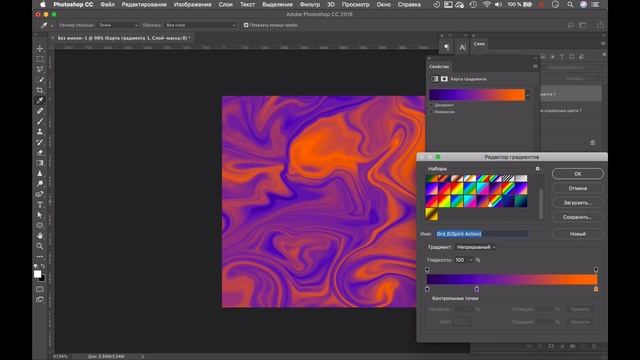Open the sample layers dropdown
This screenshot has width=640, height=360.
click(x=200, y=25)
